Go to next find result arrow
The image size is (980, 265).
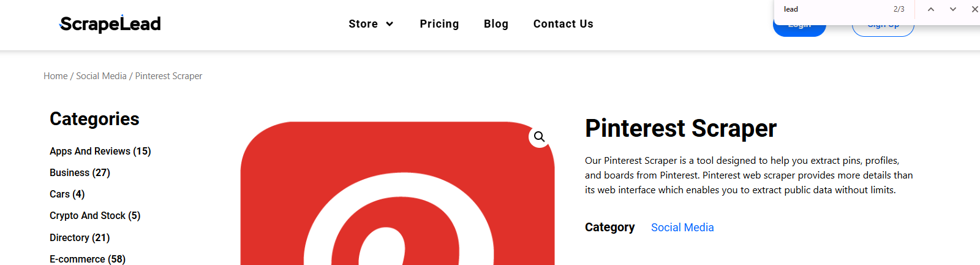[x=953, y=9]
